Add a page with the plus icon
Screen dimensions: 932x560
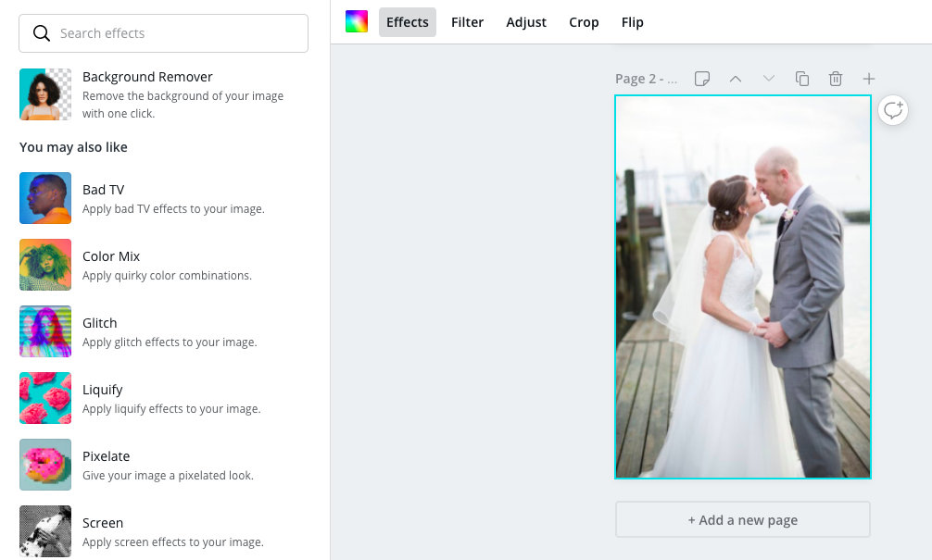click(x=869, y=79)
